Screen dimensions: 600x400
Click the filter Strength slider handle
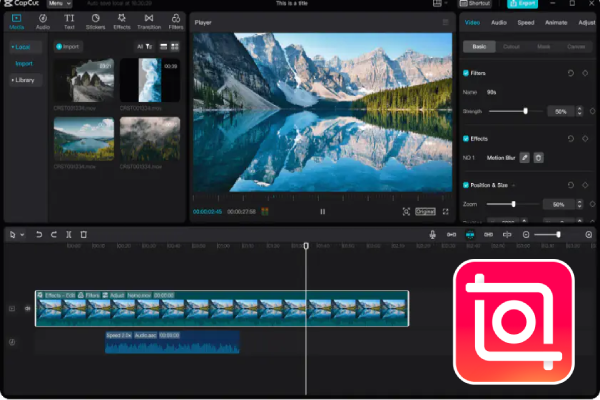tap(525, 111)
